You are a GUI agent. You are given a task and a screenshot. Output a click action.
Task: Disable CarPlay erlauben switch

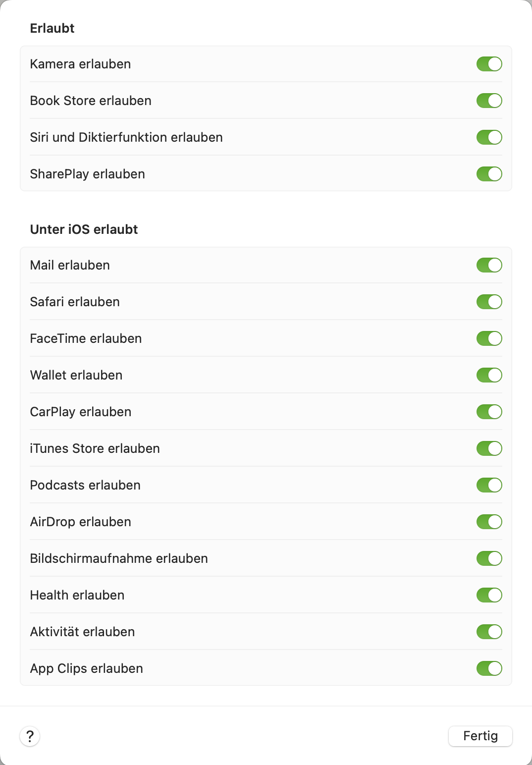[x=489, y=412]
